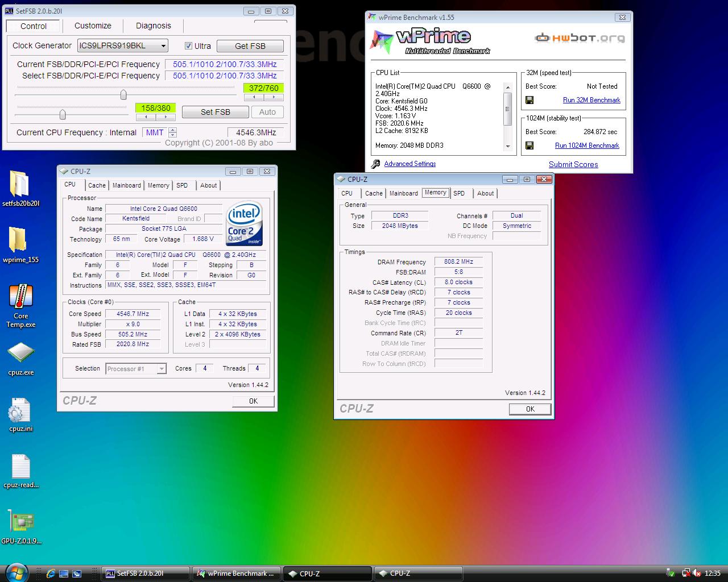
Task: Save the 1024M score with the floppy icon
Action: tap(530, 145)
